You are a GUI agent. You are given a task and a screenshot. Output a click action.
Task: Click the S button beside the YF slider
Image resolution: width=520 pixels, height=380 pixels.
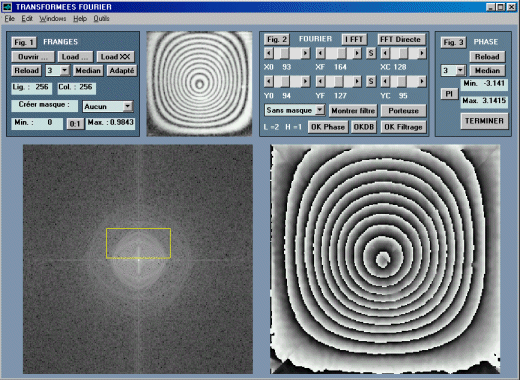[371, 81]
